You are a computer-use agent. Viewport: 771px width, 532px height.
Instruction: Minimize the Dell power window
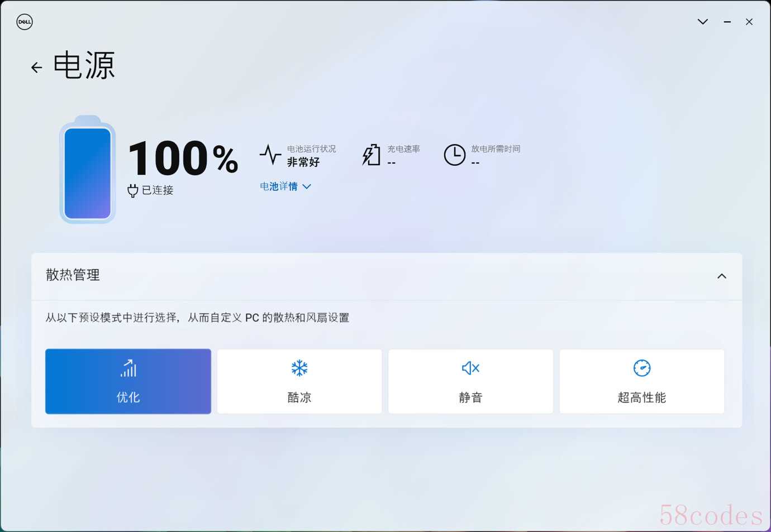[727, 22]
